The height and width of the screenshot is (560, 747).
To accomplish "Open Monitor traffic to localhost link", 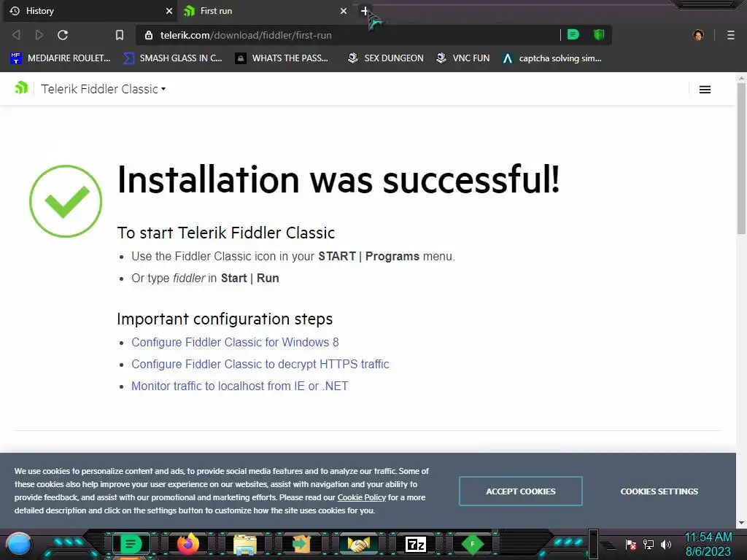I will pos(239,386).
